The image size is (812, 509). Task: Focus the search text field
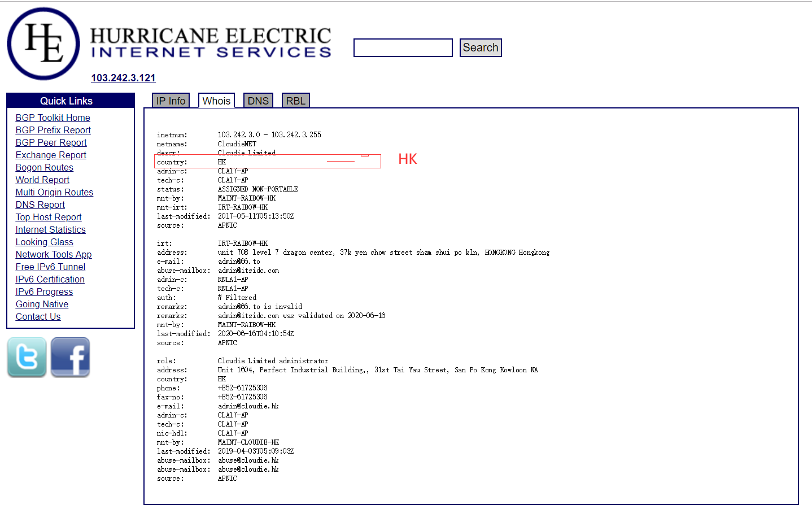tap(403, 48)
